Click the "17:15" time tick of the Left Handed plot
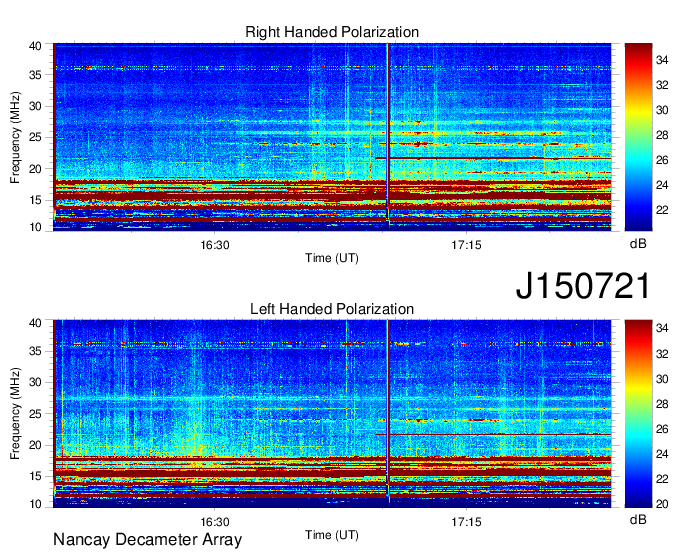This screenshot has height=552, width=680. click(466, 522)
